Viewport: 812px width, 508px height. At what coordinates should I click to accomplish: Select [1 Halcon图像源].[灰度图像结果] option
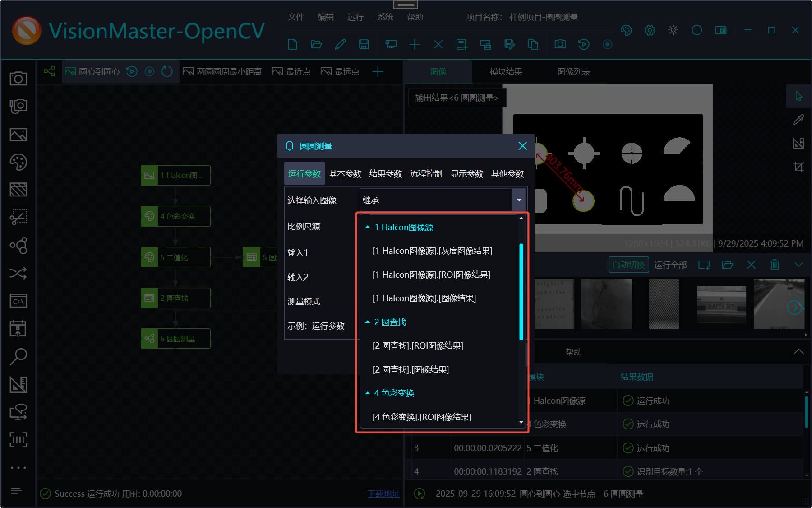(x=432, y=251)
